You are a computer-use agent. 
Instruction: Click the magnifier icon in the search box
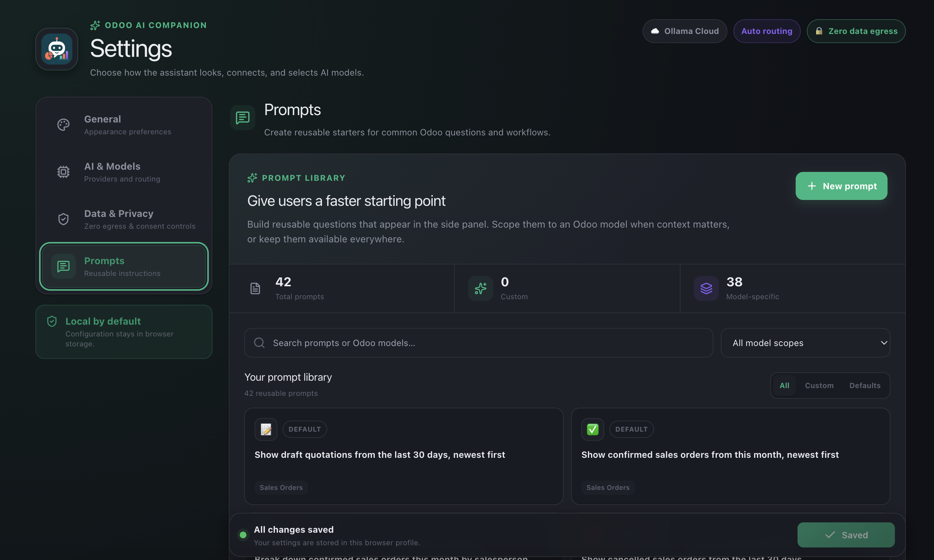259,343
